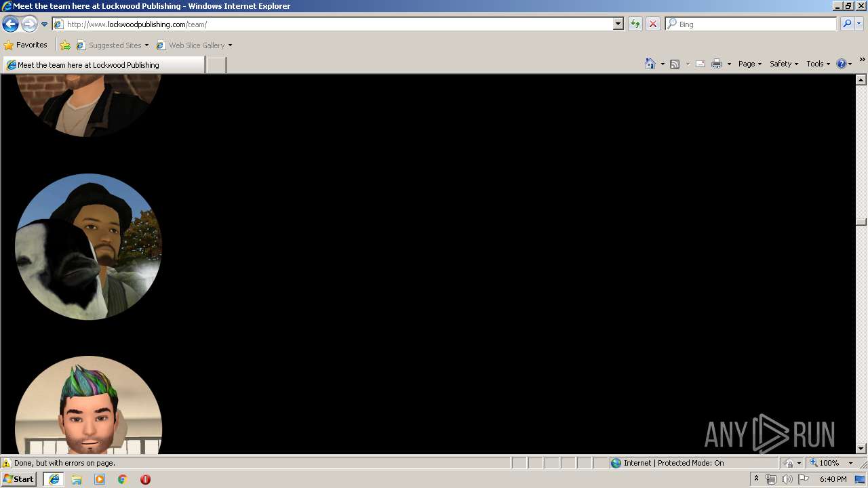The width and height of the screenshot is (868, 488).
Task: Go forward with the Forward arrow button
Action: (x=29, y=24)
